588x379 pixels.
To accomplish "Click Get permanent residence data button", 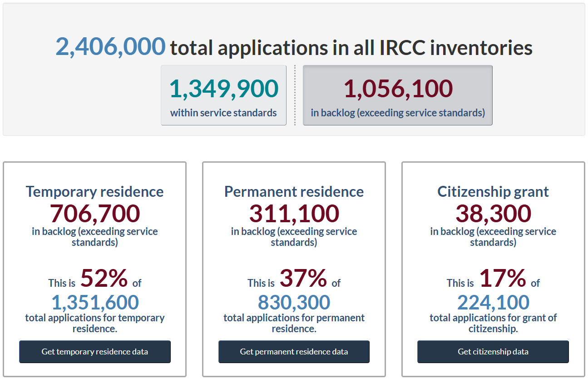I will tap(294, 352).
